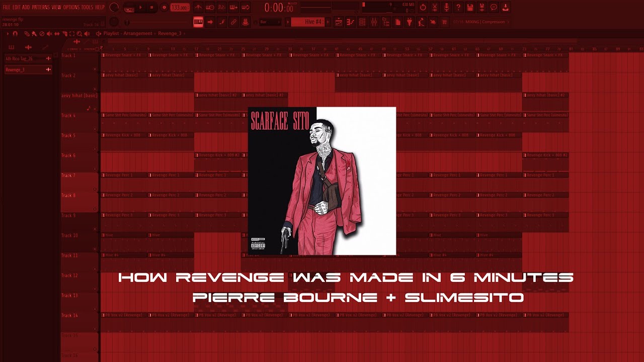Viewport: 644px width, 362px height.
Task: Open the Bar snap dropdown
Action: point(270,22)
